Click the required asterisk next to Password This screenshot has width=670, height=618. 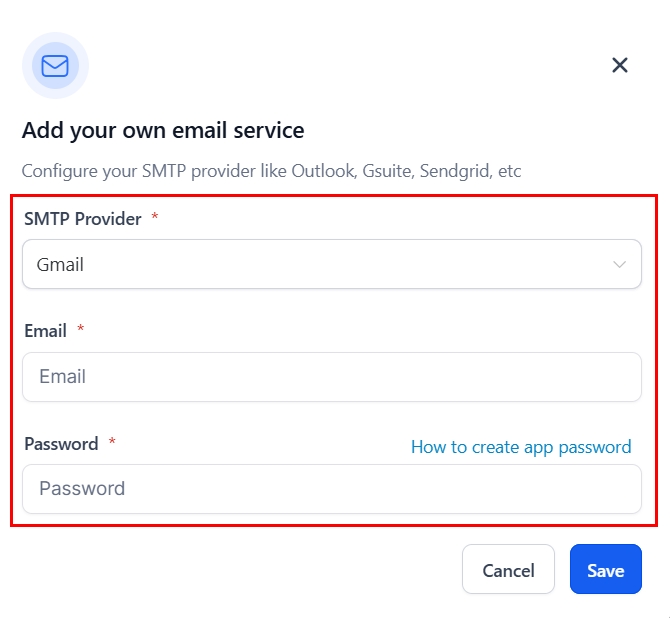112,442
